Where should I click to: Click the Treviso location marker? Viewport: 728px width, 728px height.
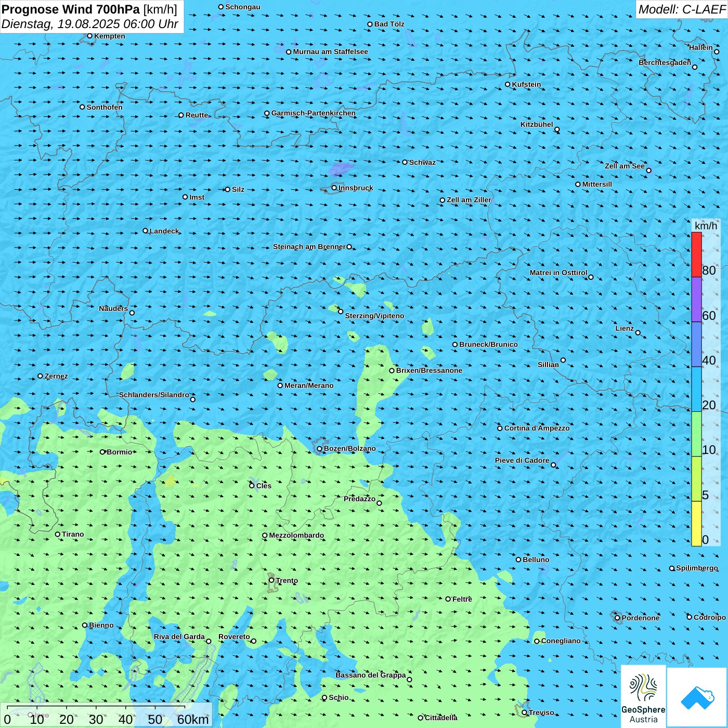[525, 712]
